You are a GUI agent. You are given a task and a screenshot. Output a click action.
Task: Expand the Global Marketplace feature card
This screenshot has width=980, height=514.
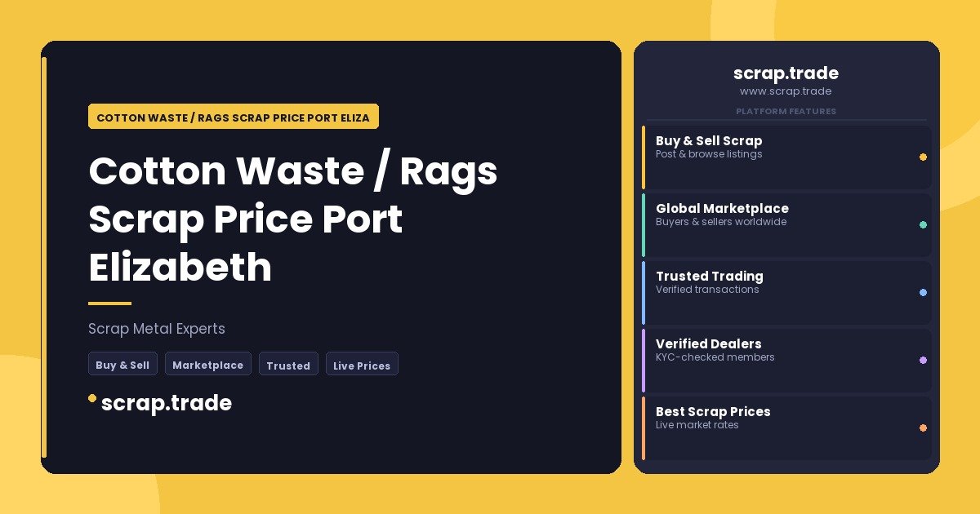(786, 224)
